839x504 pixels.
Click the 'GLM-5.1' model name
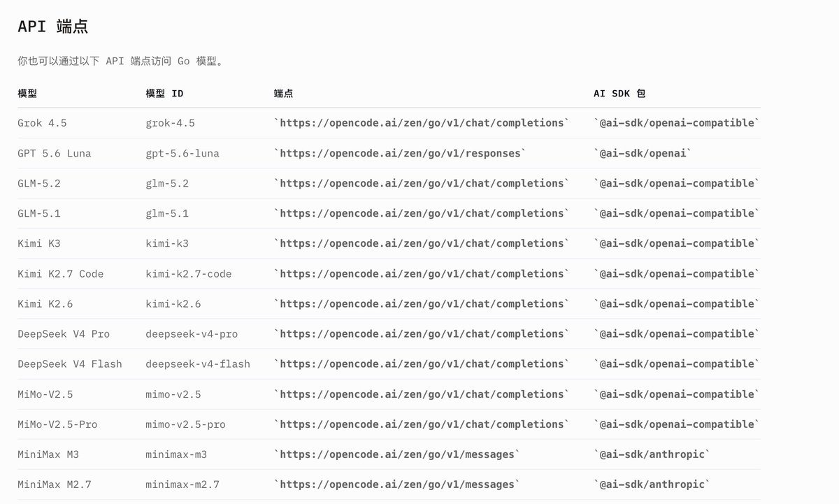[x=39, y=213]
